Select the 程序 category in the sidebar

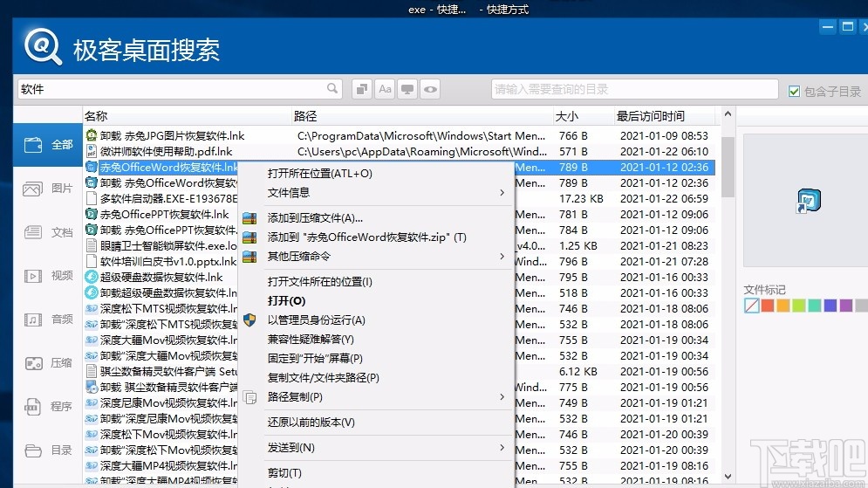(48, 407)
